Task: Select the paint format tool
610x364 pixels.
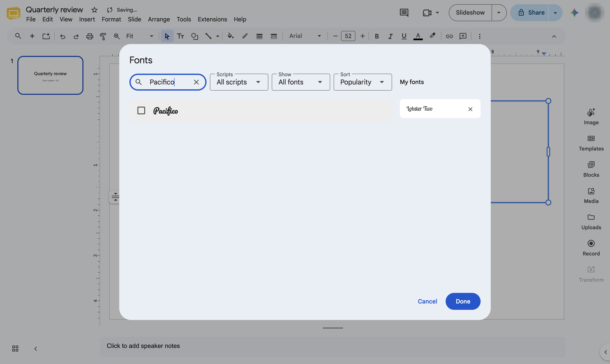Action: click(x=103, y=36)
